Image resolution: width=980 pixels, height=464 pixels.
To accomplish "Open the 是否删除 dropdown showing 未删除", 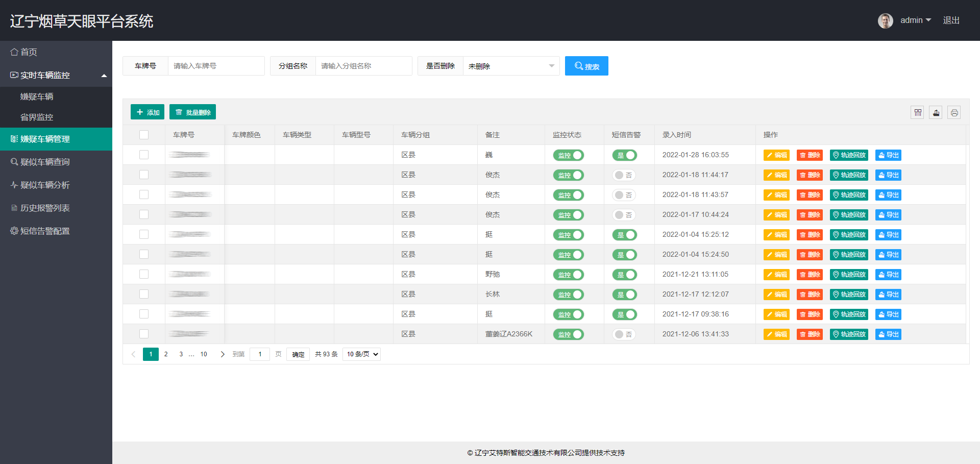I will 510,66.
